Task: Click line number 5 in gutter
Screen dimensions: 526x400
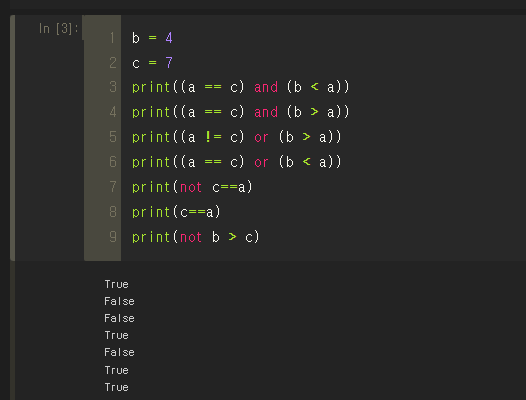Action: (x=112, y=137)
